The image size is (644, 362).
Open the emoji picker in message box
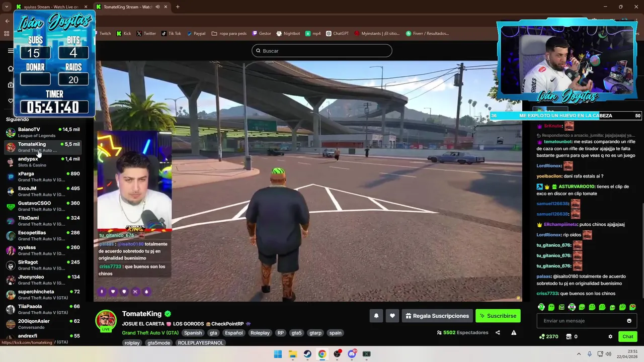coord(629,321)
